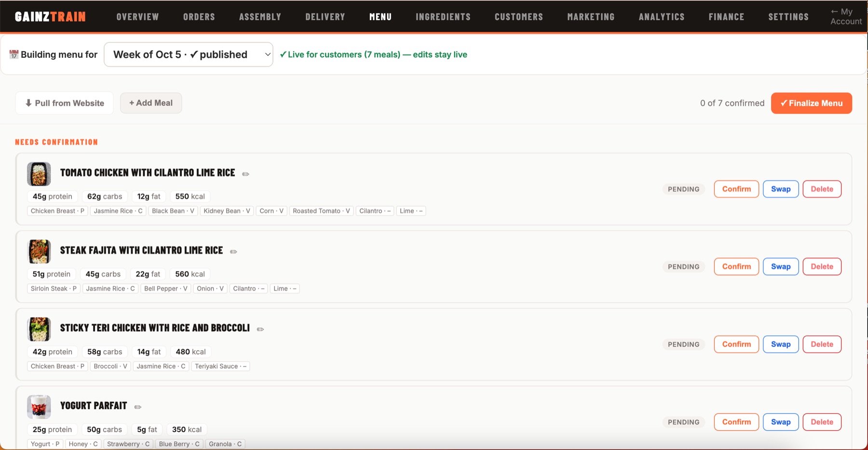The width and height of the screenshot is (868, 450).
Task: Open the Finance section
Action: [727, 17]
